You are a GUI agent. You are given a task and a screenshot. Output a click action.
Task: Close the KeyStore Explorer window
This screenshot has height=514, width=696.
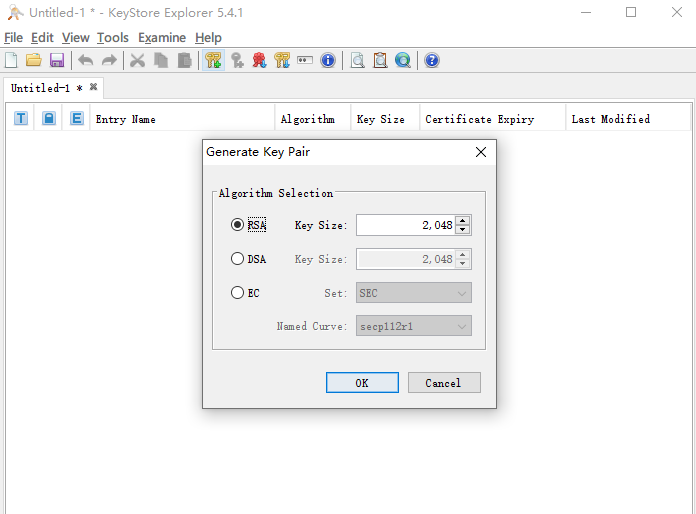click(676, 12)
